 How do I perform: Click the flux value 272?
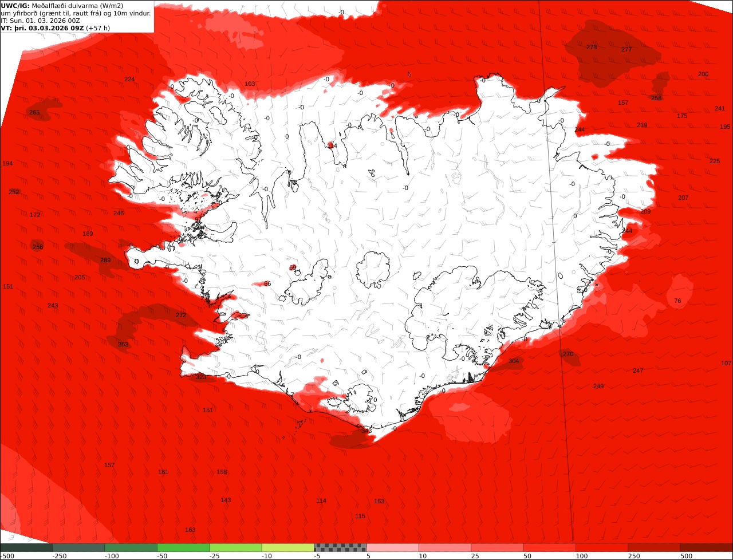coord(181,315)
